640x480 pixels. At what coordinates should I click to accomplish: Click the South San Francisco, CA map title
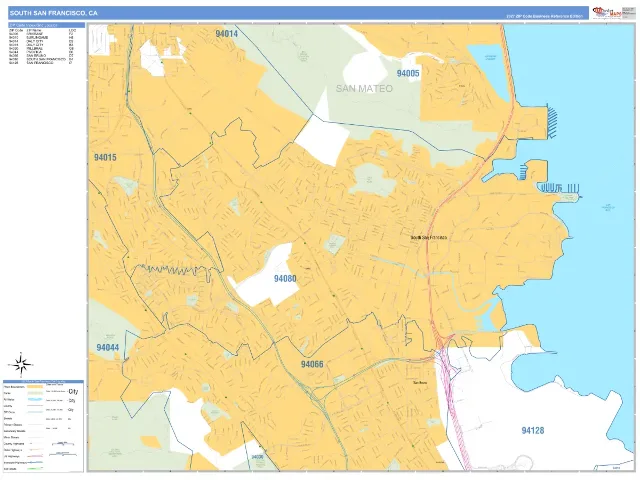pyautogui.click(x=53, y=13)
